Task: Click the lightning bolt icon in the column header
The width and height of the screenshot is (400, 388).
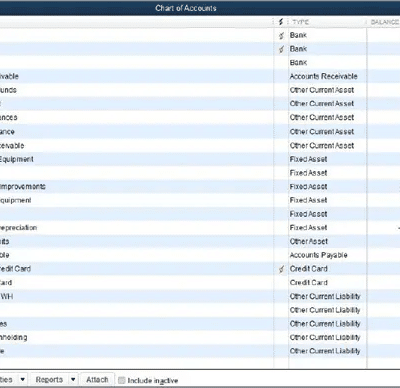Action: click(281, 22)
